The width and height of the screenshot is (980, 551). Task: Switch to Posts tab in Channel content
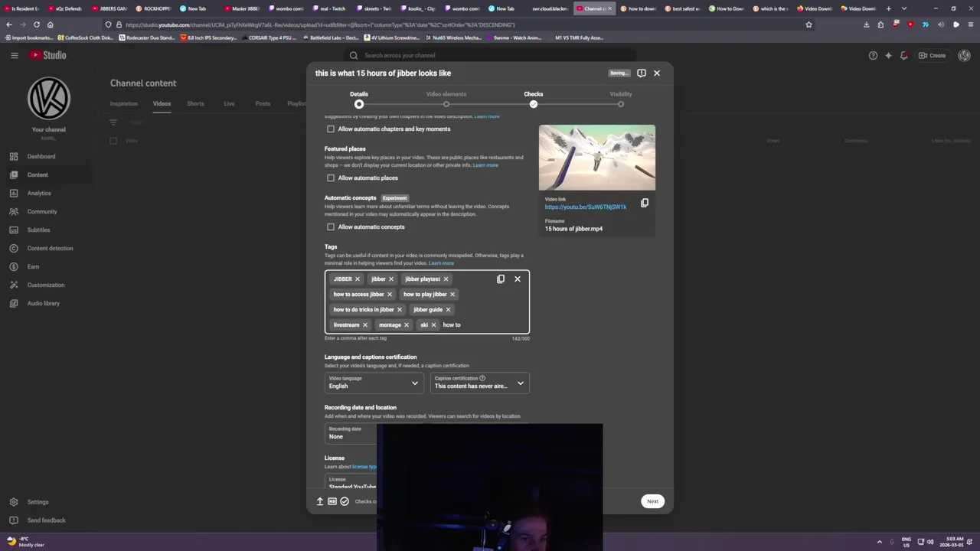point(263,103)
